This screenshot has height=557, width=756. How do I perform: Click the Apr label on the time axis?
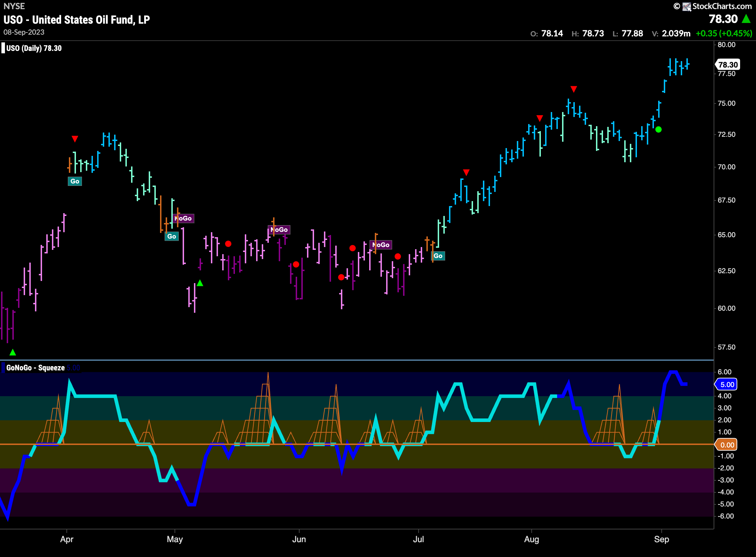coord(67,539)
